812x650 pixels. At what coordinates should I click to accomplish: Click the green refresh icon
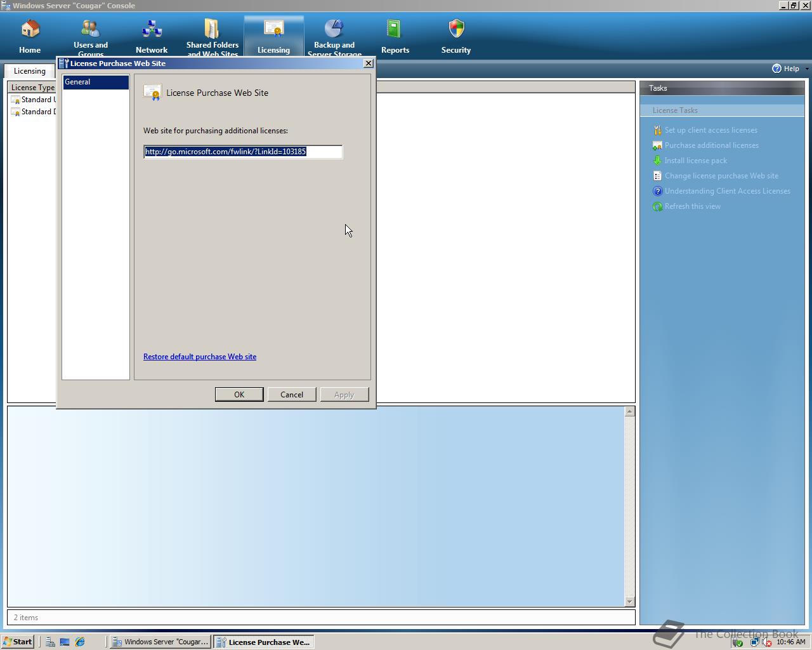click(657, 206)
